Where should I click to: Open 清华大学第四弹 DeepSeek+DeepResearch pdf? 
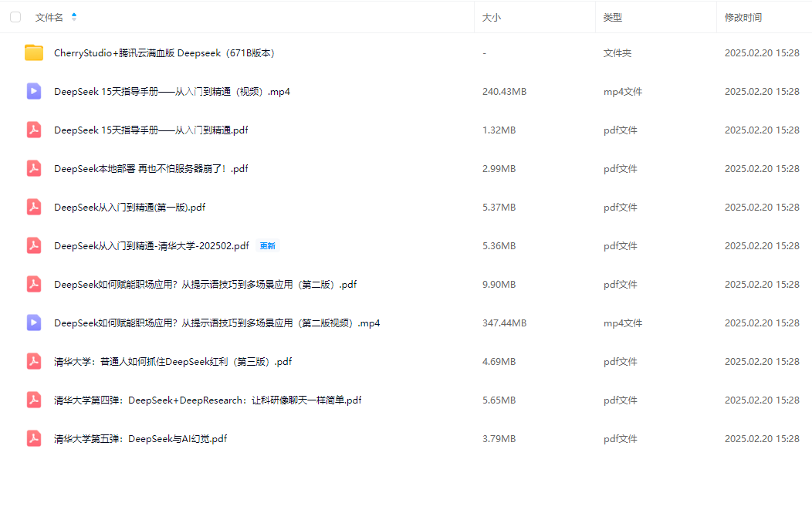tap(208, 400)
